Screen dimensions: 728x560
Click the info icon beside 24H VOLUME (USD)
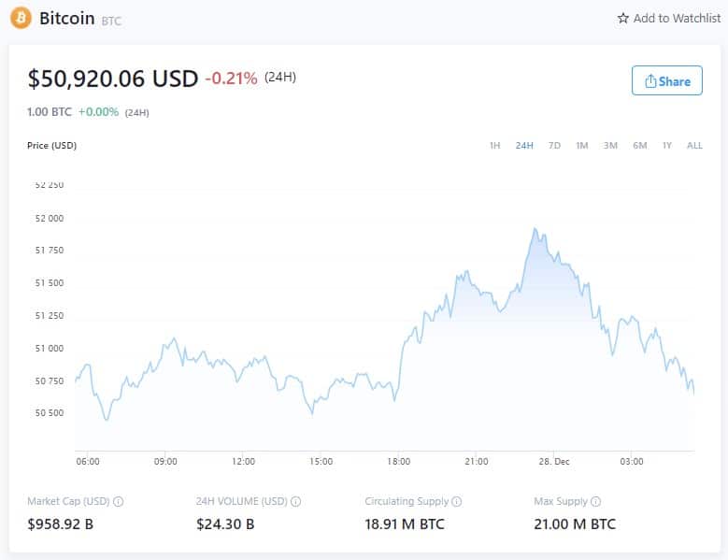pyautogui.click(x=295, y=501)
